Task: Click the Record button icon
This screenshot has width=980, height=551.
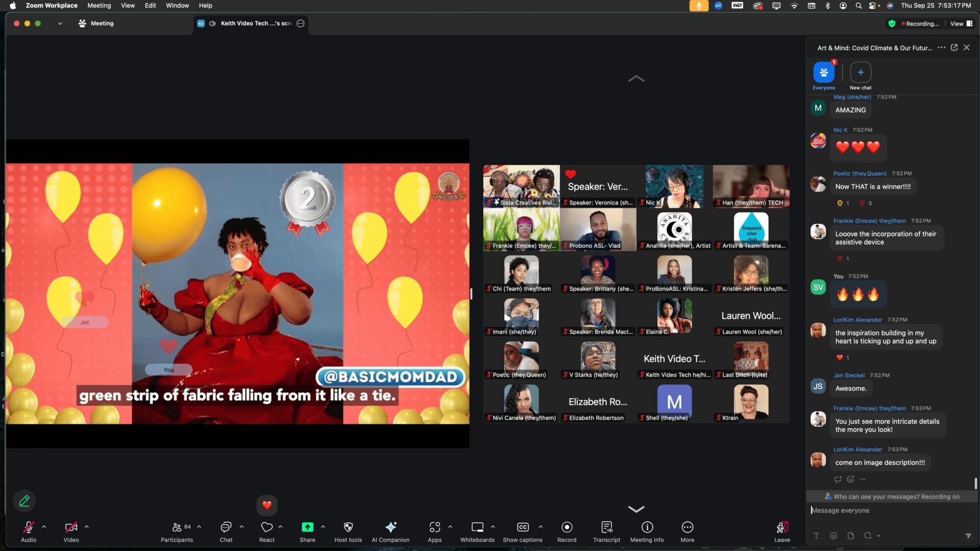Action: 567,528
